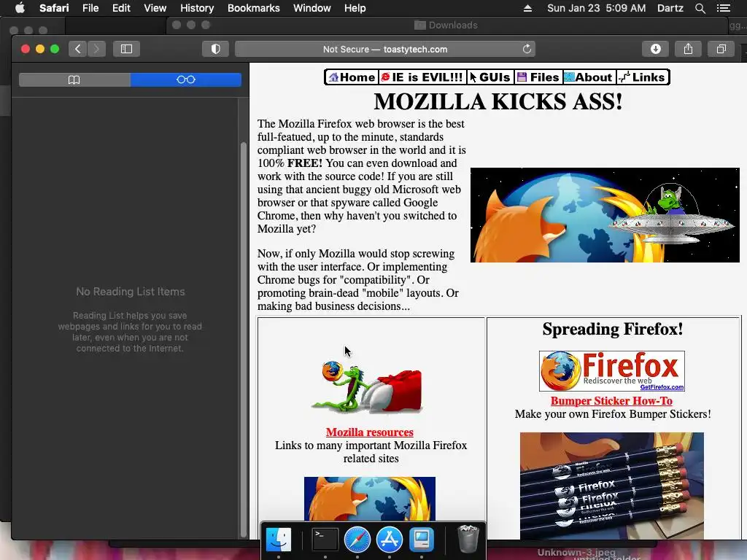The height and width of the screenshot is (560, 747).
Task: Toggle the Safari sidebar button
Action: 126,49
